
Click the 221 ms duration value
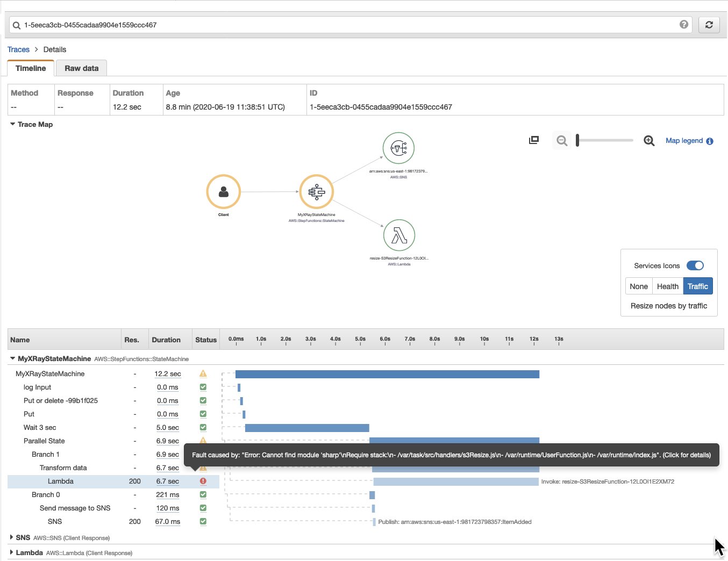coord(168,494)
